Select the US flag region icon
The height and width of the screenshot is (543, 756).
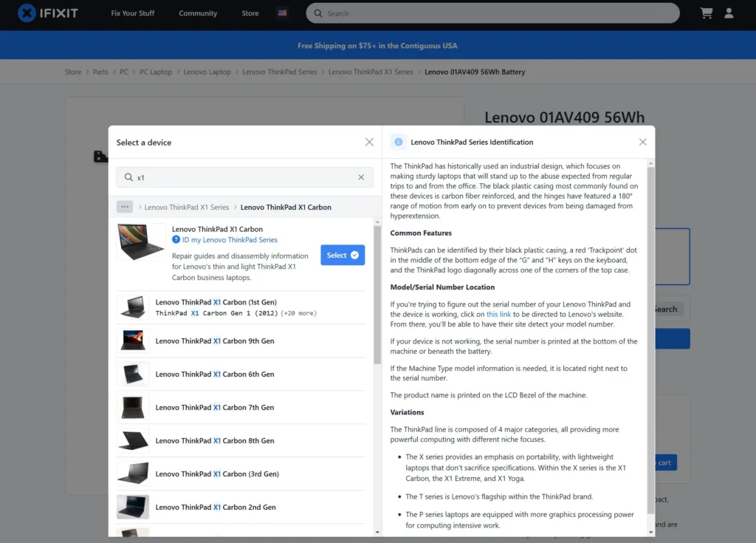pyautogui.click(x=283, y=13)
